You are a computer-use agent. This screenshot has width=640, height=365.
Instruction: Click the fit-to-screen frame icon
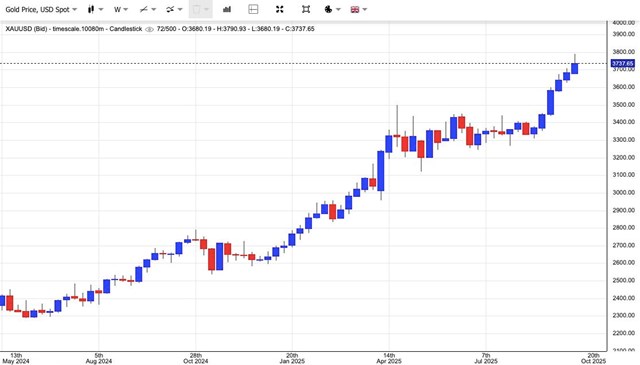306,9
